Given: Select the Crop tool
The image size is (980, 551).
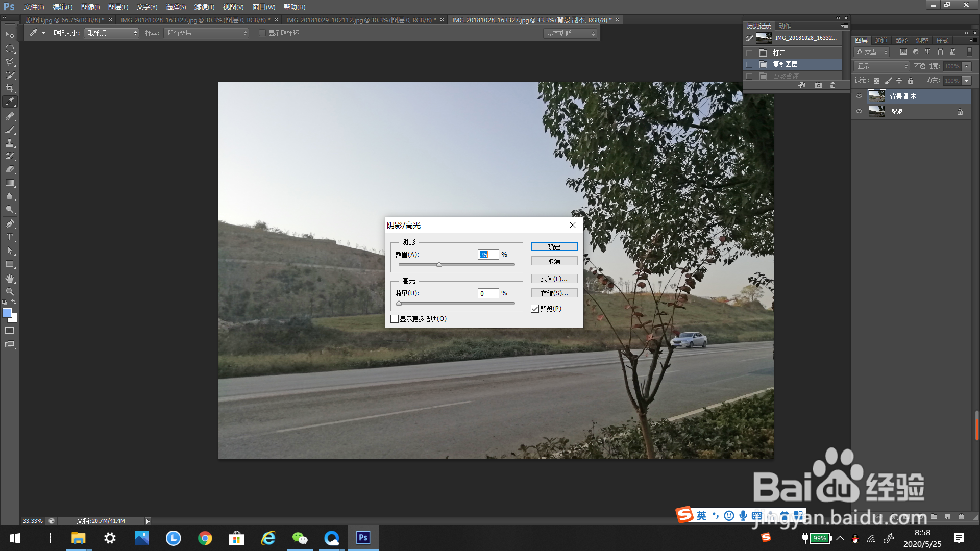Looking at the screenshot, I should (10, 88).
